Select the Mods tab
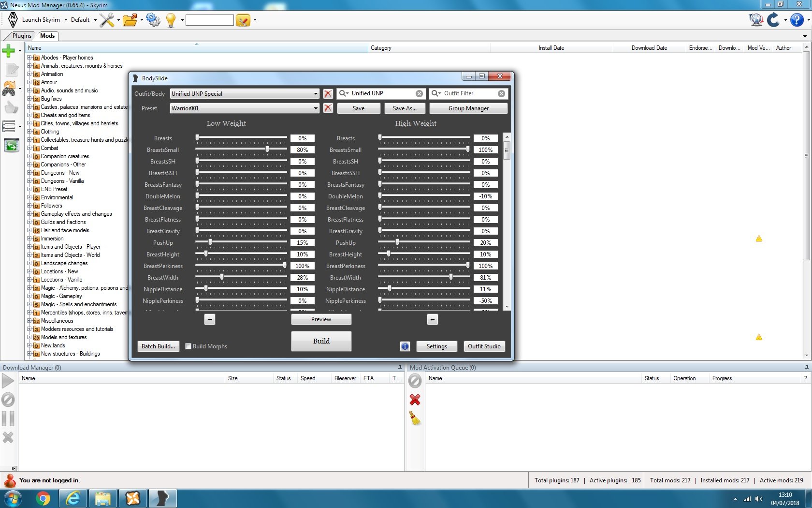Screen dimensions: 812x508 click(x=47, y=36)
